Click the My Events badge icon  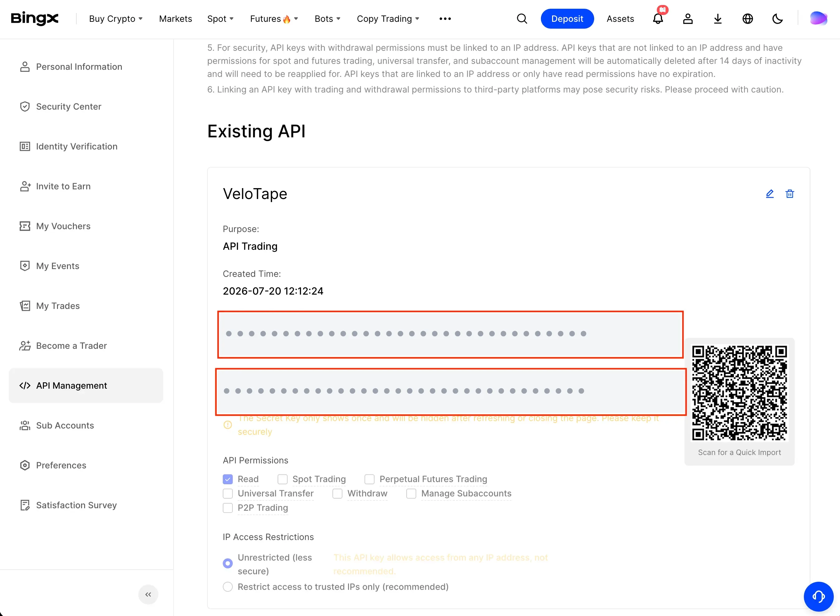(25, 266)
